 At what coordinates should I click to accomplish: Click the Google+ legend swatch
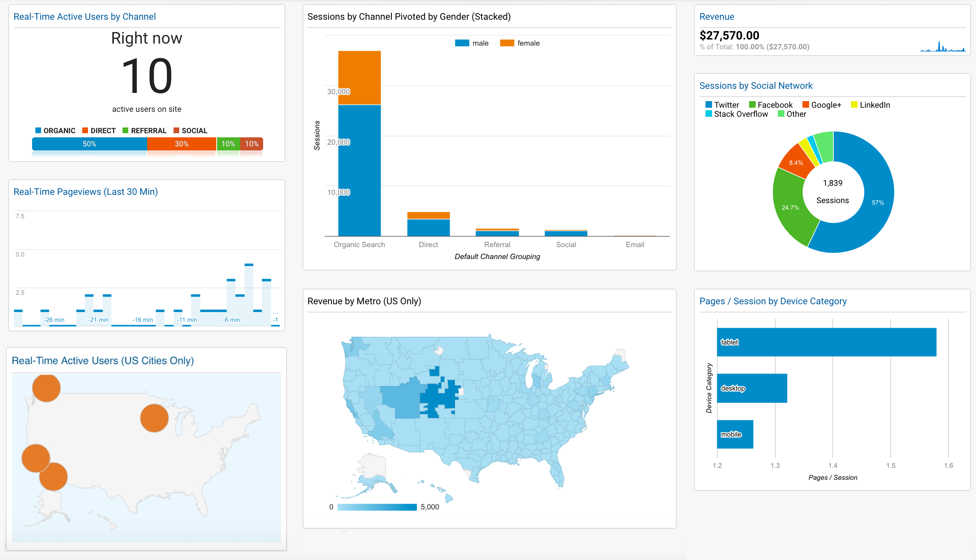[x=805, y=104]
